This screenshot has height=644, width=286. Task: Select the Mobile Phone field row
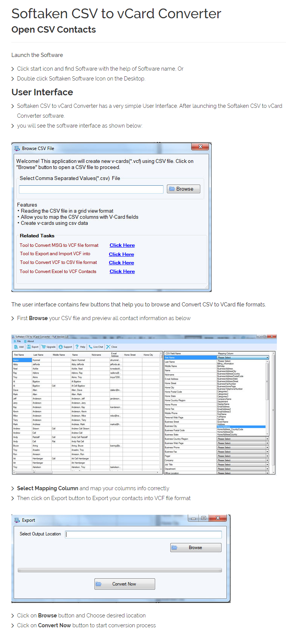pyautogui.click(x=190, y=413)
